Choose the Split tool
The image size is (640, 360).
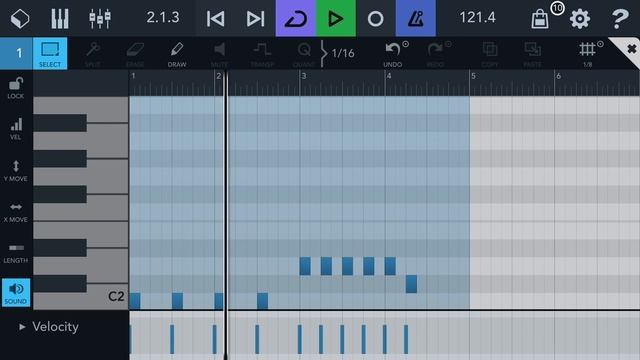tap(93, 54)
